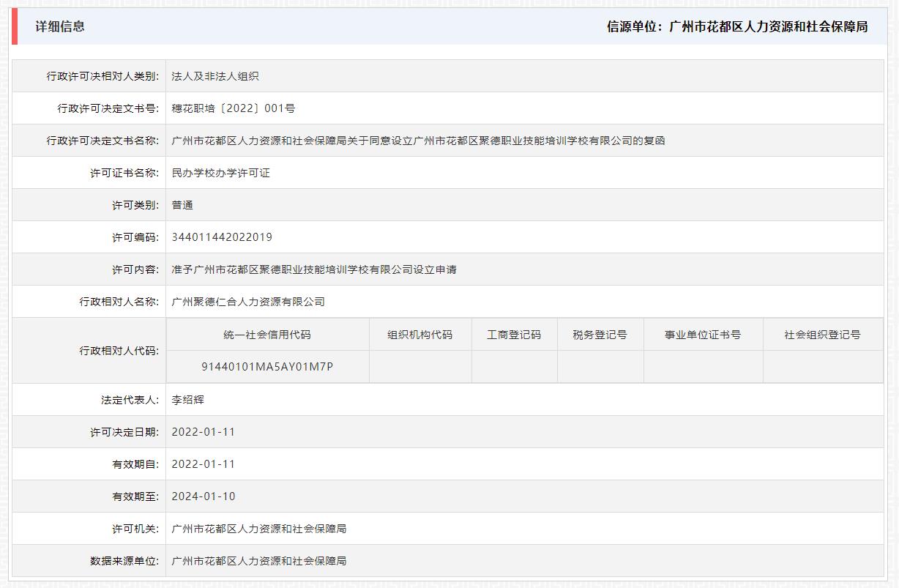Image resolution: width=899 pixels, height=588 pixels.
Task: Select document number 穗花职培〔2022〕001号
Action: pos(234,108)
